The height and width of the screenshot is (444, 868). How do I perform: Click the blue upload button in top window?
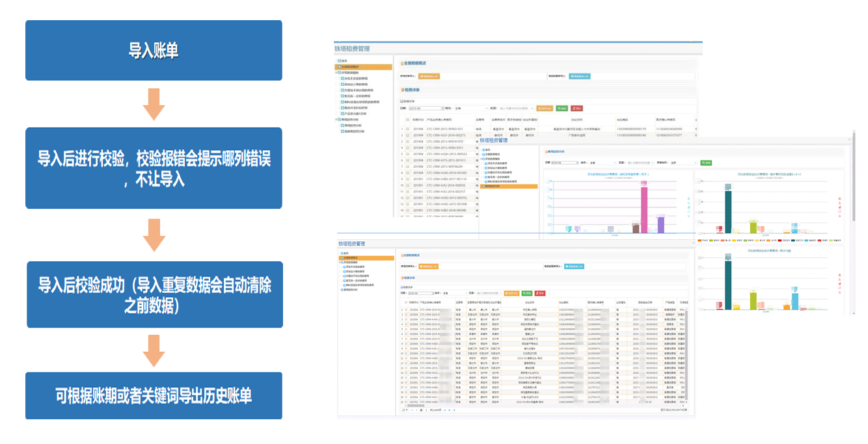(579, 76)
